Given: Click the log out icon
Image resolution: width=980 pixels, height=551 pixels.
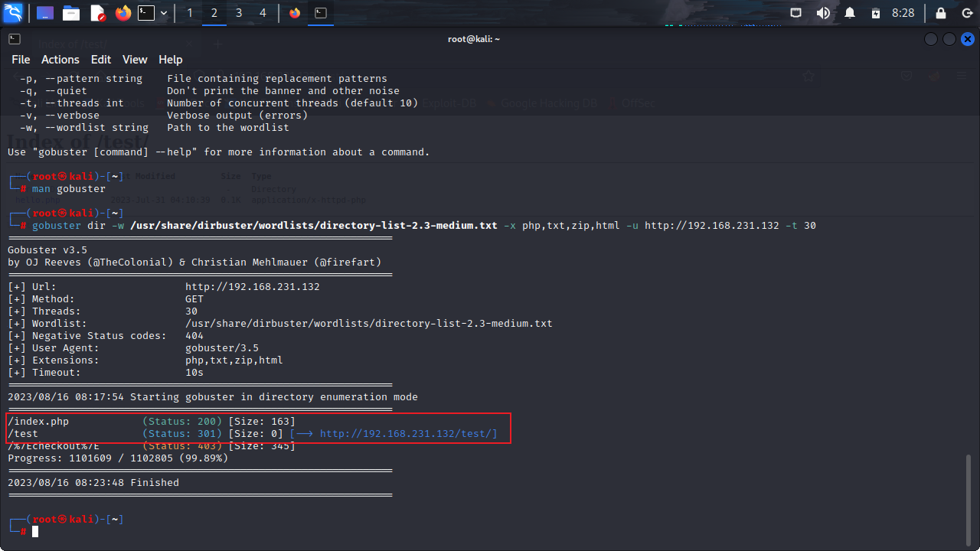Looking at the screenshot, I should tap(967, 13).
